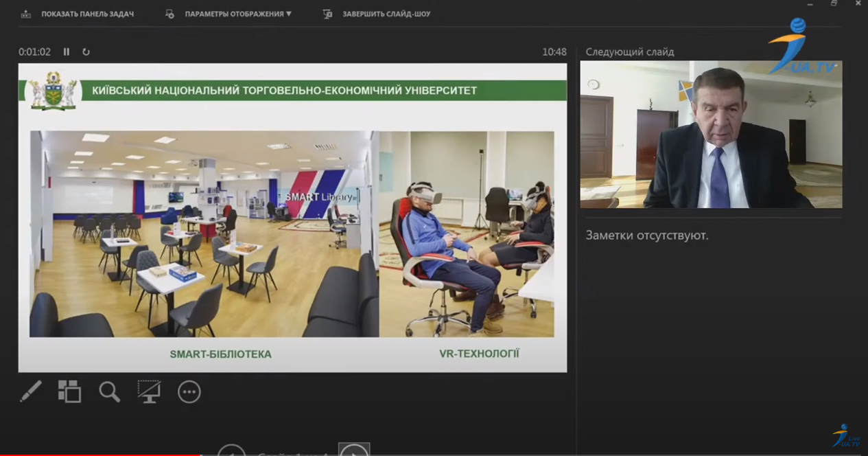
Task: Advance to the next slide arrow
Action: [354, 451]
